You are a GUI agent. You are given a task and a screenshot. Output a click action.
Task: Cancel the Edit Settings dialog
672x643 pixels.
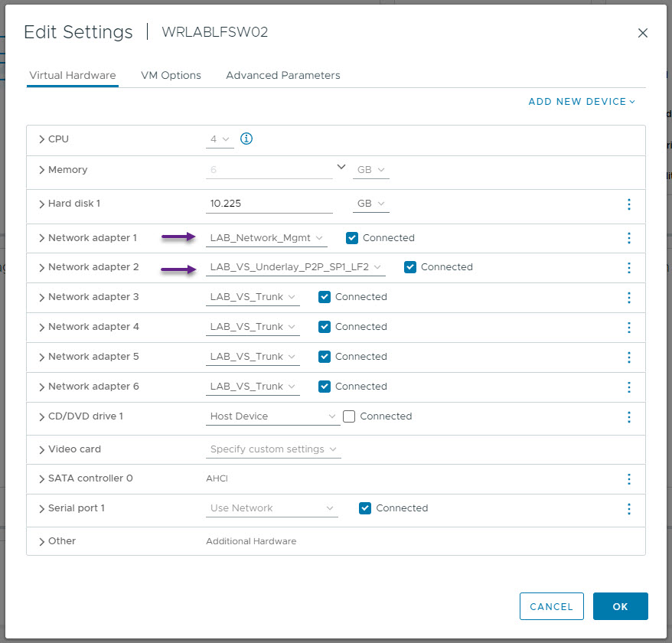point(551,606)
